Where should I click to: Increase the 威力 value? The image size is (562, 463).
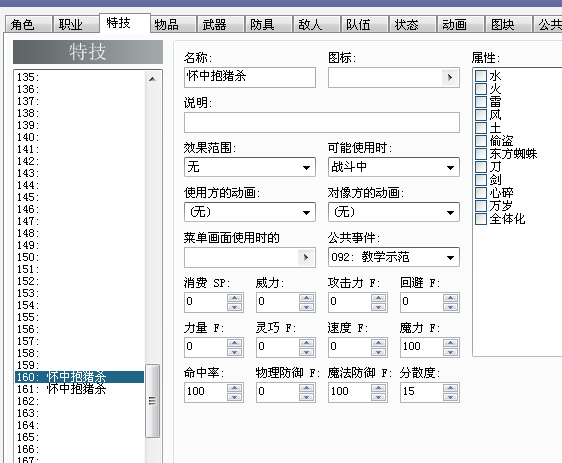click(x=307, y=298)
